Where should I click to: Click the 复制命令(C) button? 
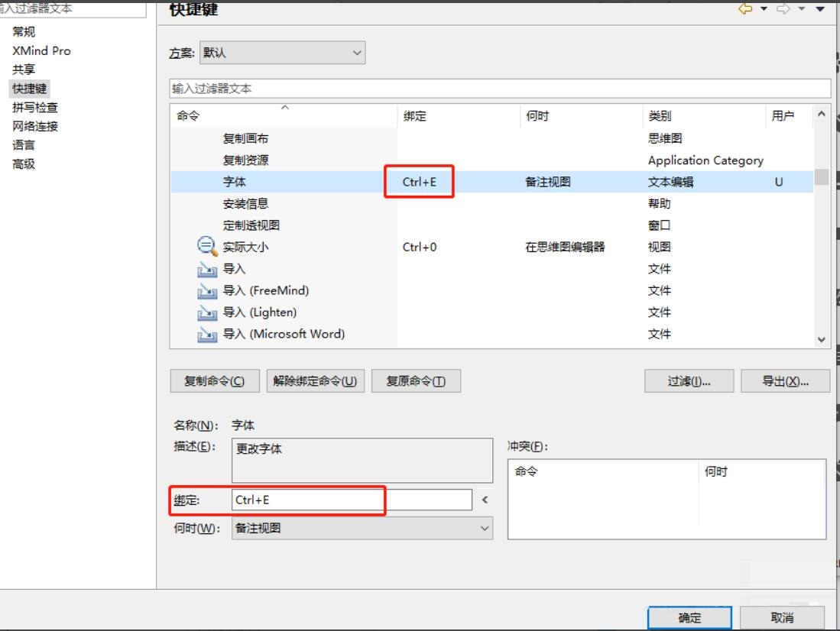[x=215, y=381]
